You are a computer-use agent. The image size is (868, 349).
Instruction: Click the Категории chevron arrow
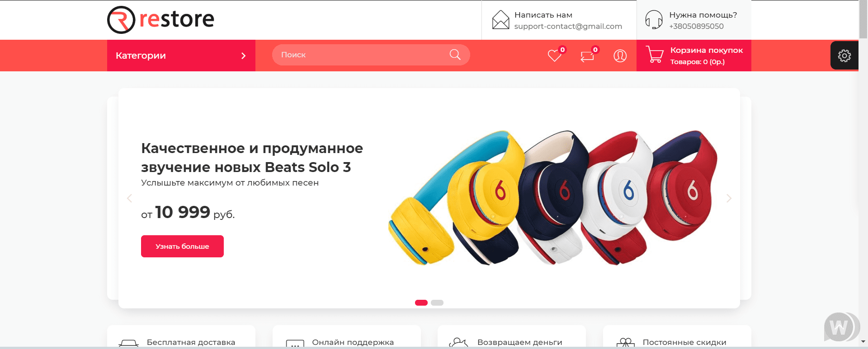[243, 56]
